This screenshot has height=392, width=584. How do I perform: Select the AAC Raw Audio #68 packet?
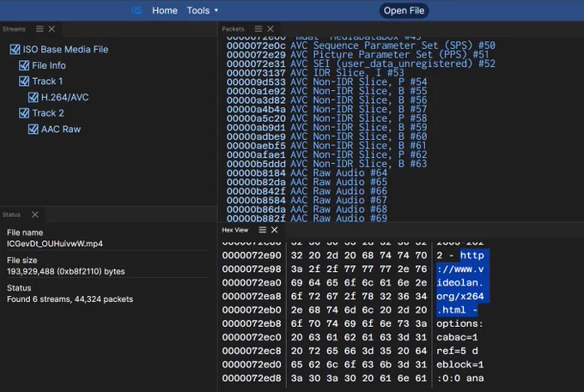tap(307, 209)
